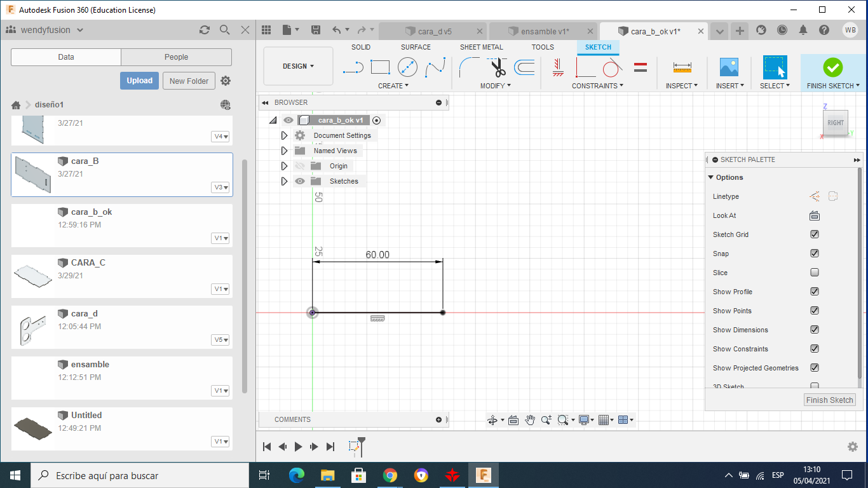Open the Help question mark icon

click(x=824, y=30)
